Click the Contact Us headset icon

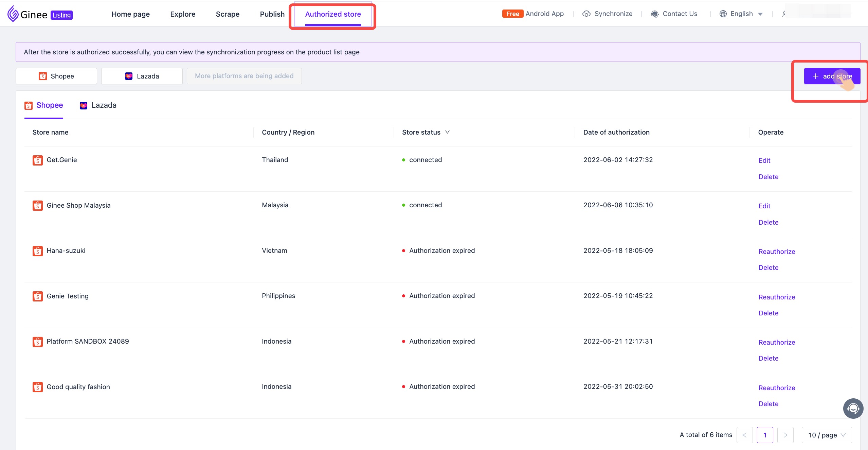pos(654,14)
